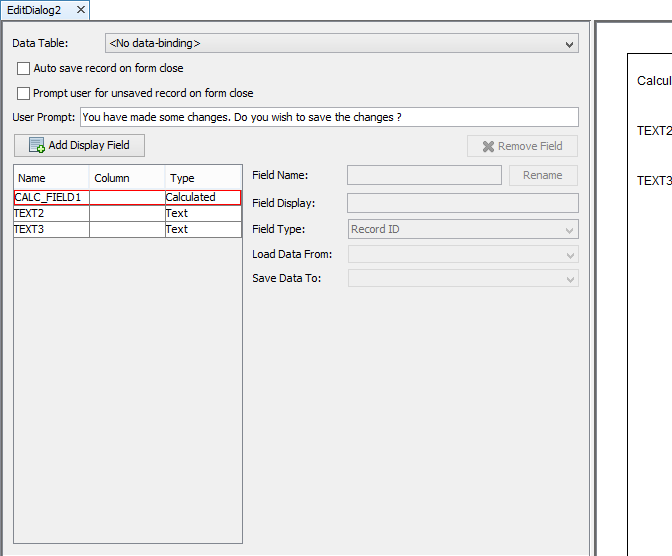
Task: Open the Save Data To dropdown
Action: (463, 278)
